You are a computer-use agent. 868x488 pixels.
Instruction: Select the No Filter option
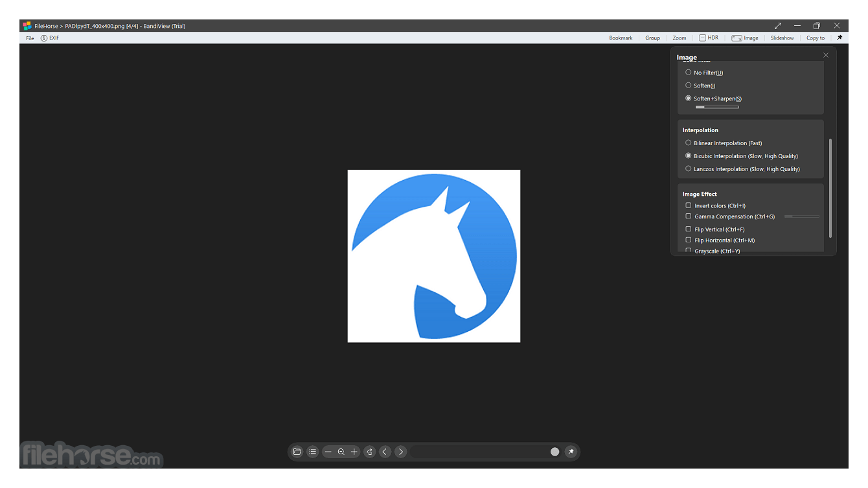[704, 73]
